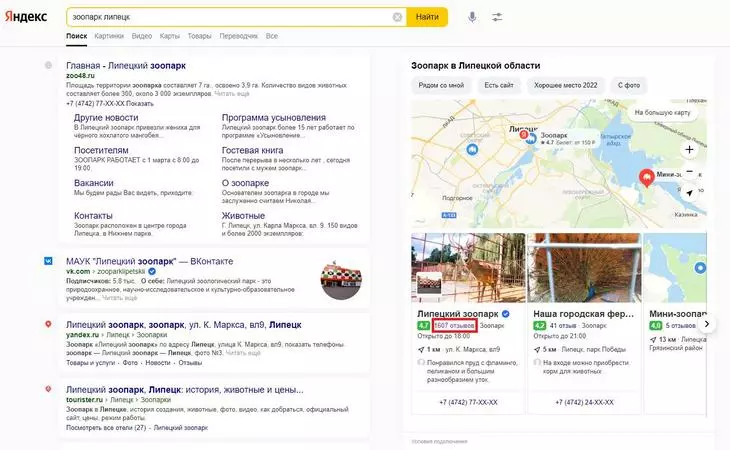730x450 pixels.
Task: Open the peacock photo of Наша городская ферма
Action: point(584,268)
